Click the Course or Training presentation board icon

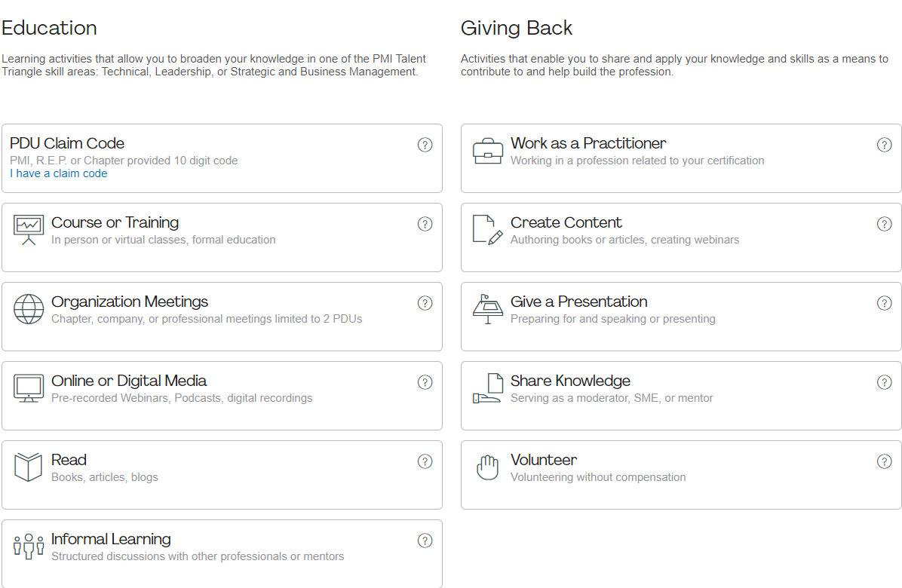click(x=29, y=230)
